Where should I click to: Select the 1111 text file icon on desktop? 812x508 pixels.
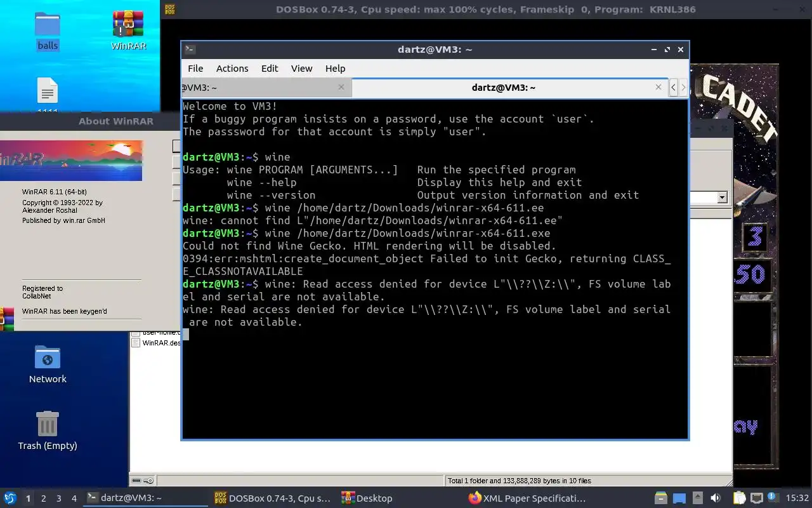coord(48,97)
